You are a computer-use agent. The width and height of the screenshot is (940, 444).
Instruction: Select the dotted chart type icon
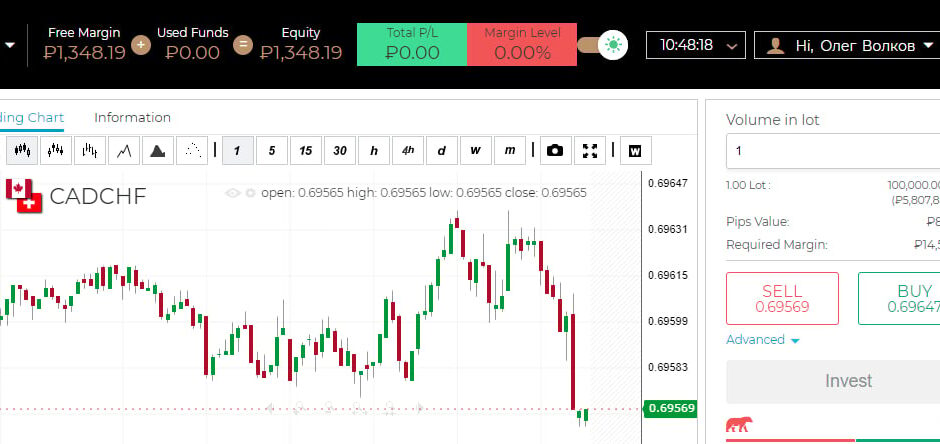click(191, 151)
